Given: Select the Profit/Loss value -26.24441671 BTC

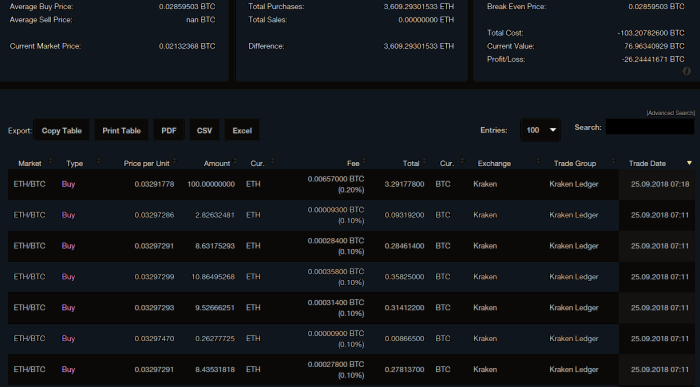Looking at the screenshot, I should click(653, 59).
